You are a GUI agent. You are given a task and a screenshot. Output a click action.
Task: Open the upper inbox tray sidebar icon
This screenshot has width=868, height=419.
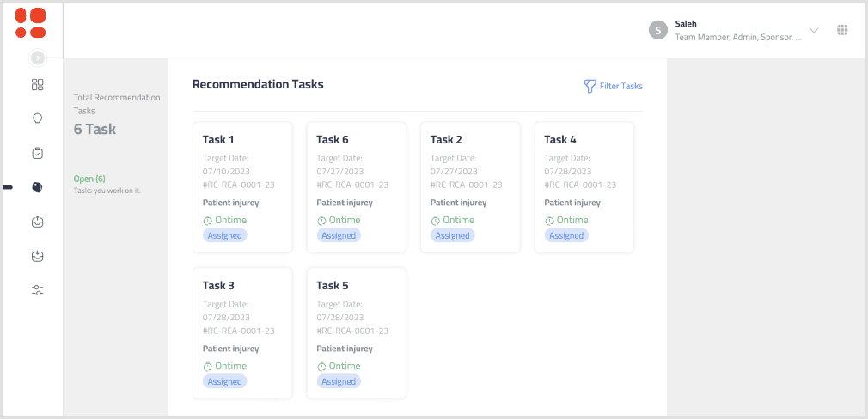(37, 222)
